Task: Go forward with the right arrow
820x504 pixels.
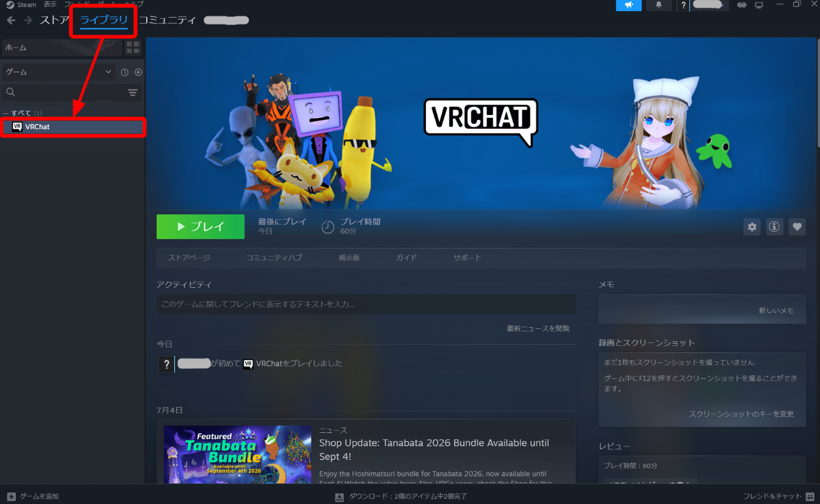Action: (28, 21)
